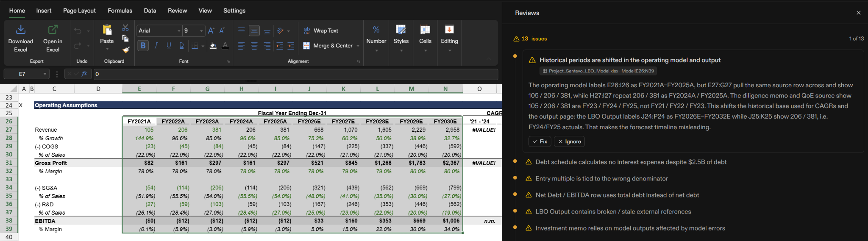Screen dimensions: 868x241
Task: Open the Editing group icon
Action: [x=449, y=29]
